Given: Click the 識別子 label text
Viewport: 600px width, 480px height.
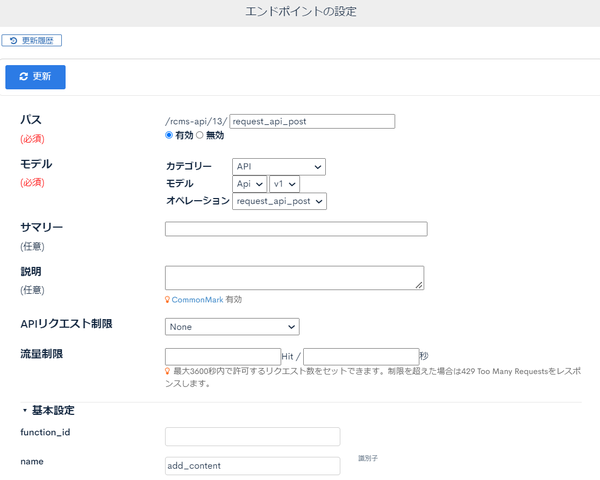Looking at the screenshot, I should [368, 458].
